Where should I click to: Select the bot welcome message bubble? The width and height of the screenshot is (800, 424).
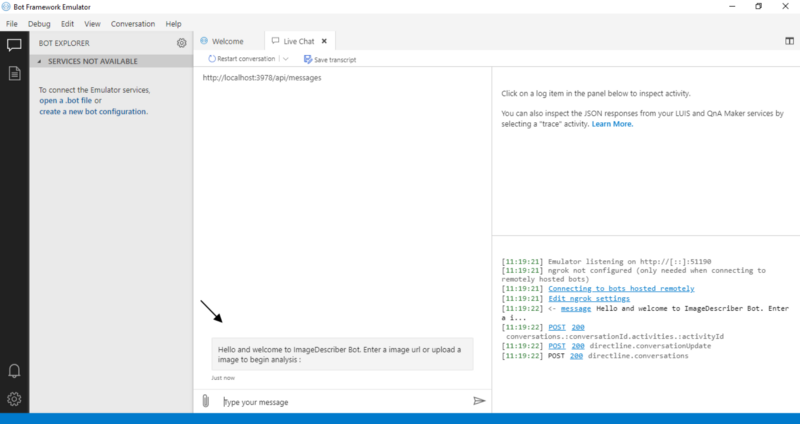point(342,354)
